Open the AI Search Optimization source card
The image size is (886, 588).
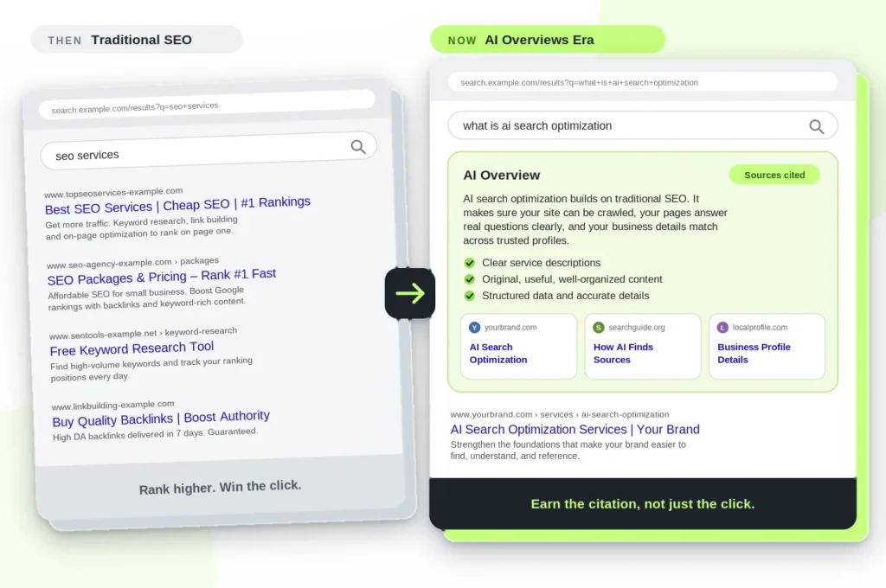click(x=519, y=346)
